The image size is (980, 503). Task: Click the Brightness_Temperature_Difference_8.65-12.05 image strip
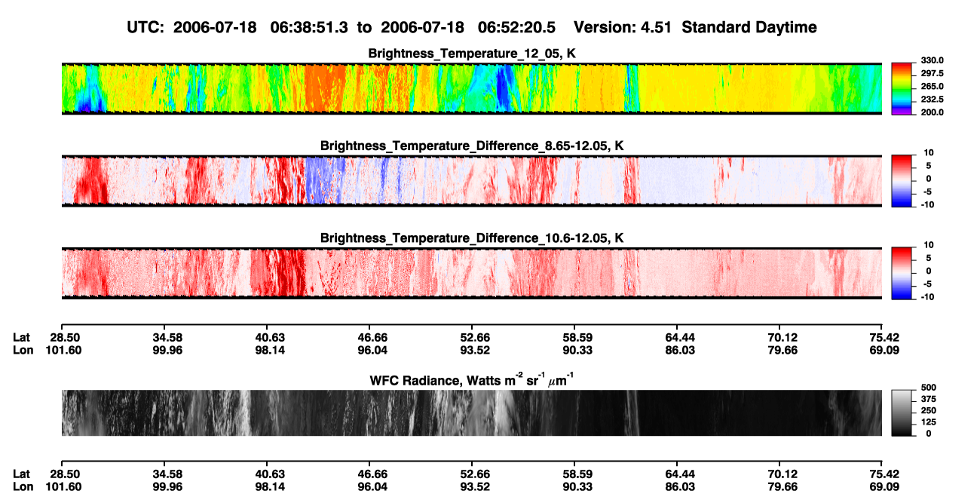pyautogui.click(x=471, y=181)
